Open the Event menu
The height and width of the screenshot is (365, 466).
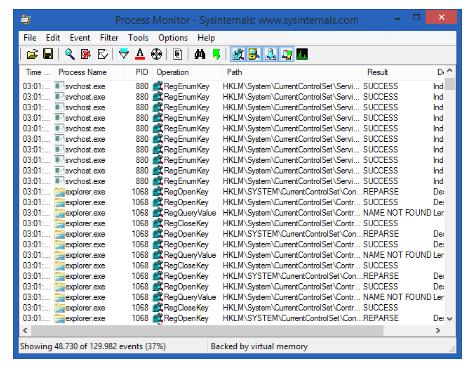[80, 38]
